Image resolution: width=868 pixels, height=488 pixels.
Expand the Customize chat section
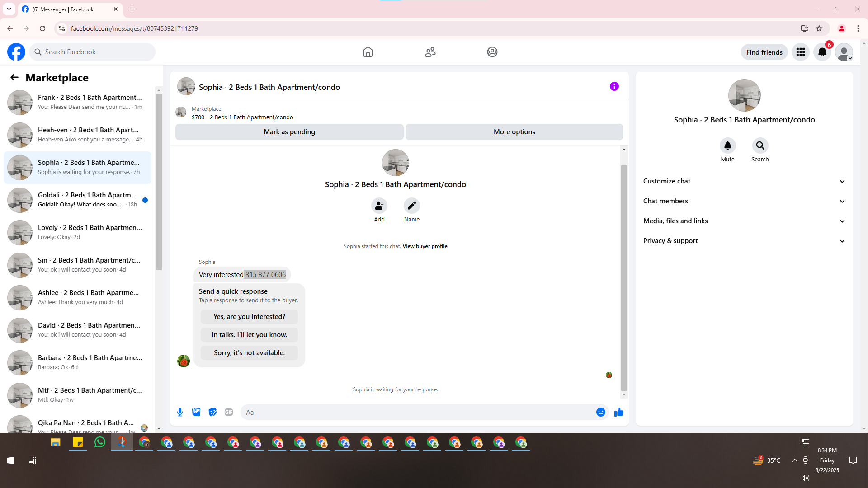744,181
